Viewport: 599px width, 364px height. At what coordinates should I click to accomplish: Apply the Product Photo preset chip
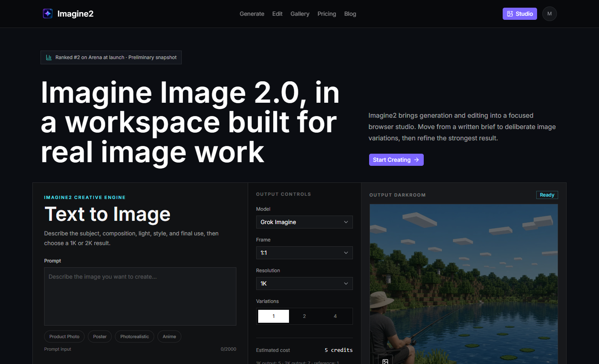64,336
